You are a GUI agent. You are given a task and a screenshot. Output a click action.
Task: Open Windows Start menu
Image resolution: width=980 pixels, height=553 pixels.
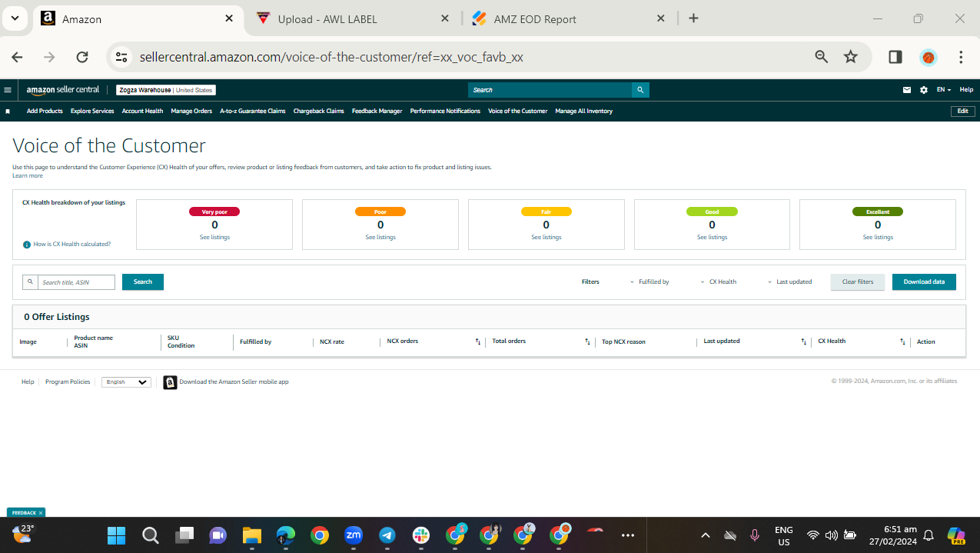[x=116, y=535]
